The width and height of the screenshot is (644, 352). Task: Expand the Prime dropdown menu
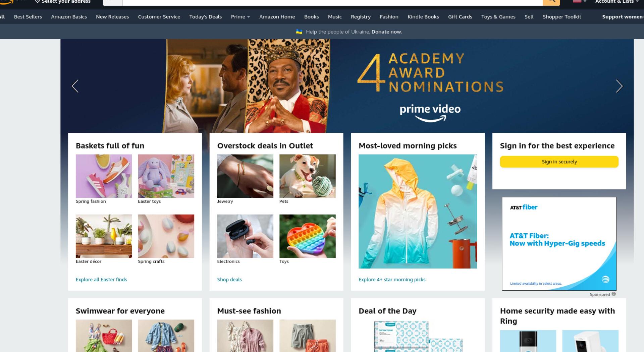coord(240,17)
